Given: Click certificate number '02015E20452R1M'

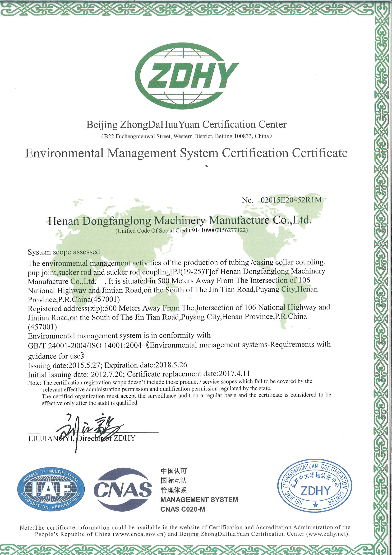Looking at the screenshot, I should tap(291, 200).
